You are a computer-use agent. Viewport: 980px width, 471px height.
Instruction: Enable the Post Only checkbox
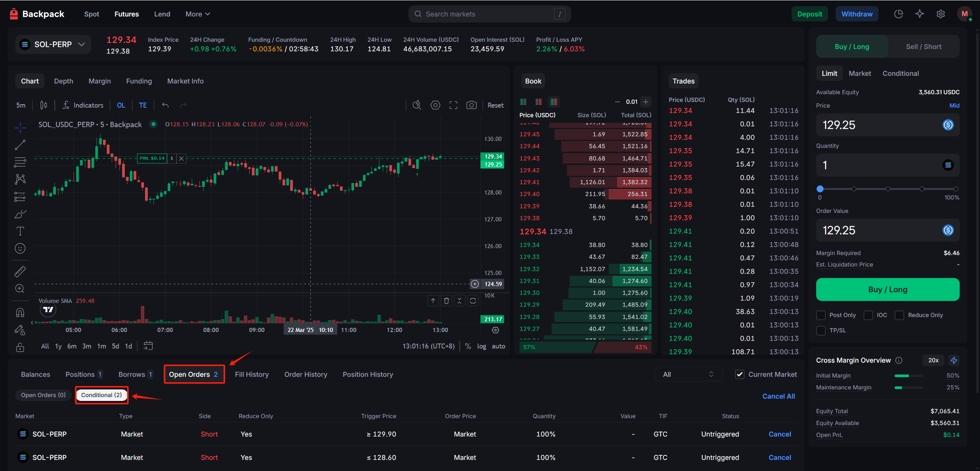(821, 315)
